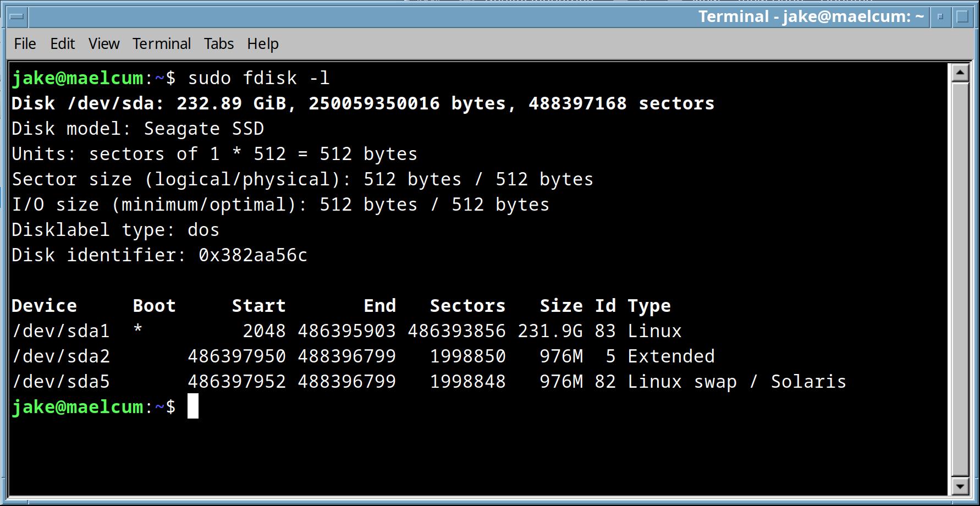Maximize the Terminal window
The image size is (980, 506).
[x=962, y=17]
